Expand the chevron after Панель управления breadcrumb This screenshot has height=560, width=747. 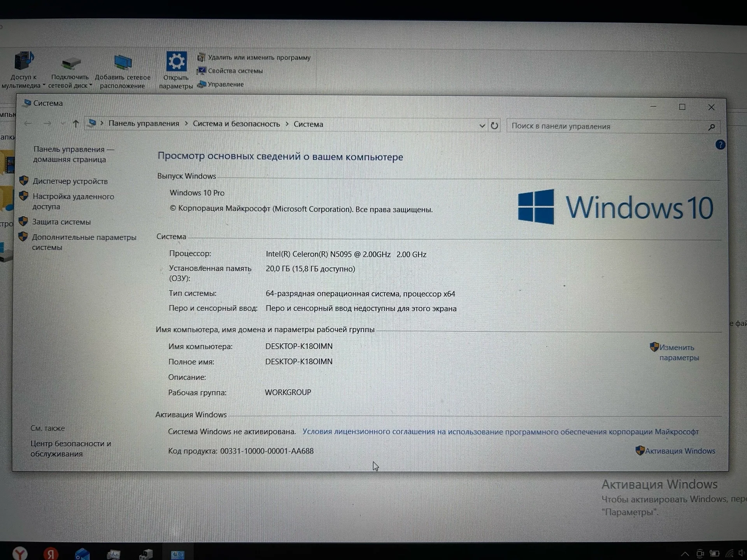point(186,124)
